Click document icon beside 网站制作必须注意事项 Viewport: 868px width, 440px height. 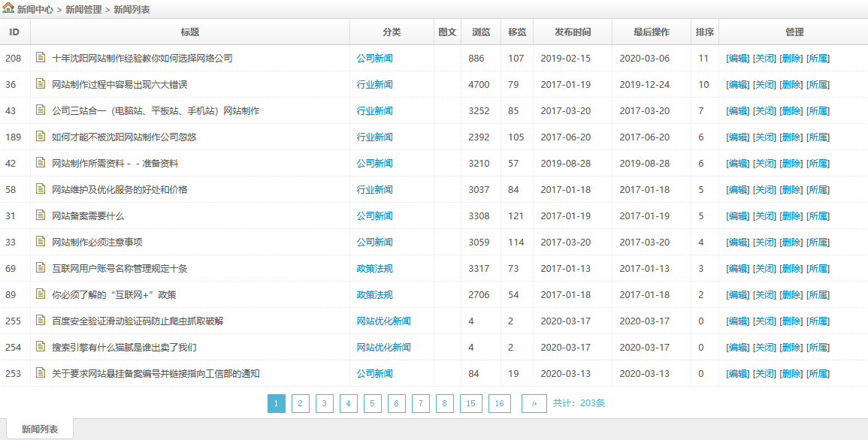point(41,242)
